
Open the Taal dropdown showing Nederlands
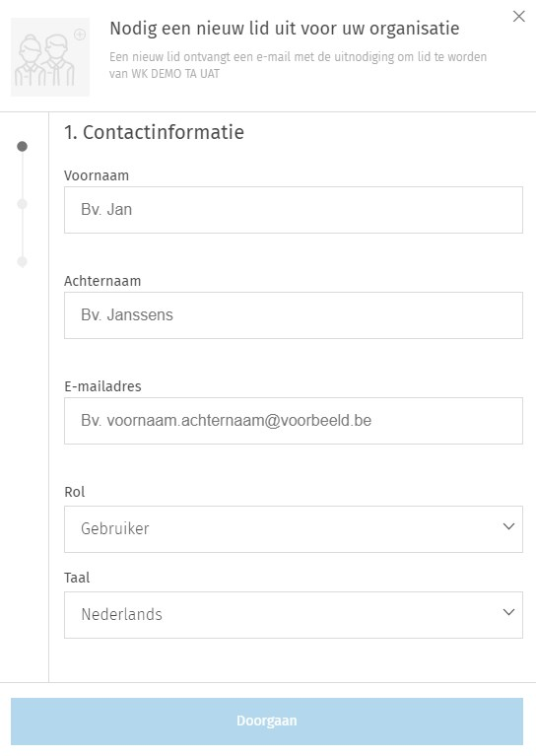[294, 615]
